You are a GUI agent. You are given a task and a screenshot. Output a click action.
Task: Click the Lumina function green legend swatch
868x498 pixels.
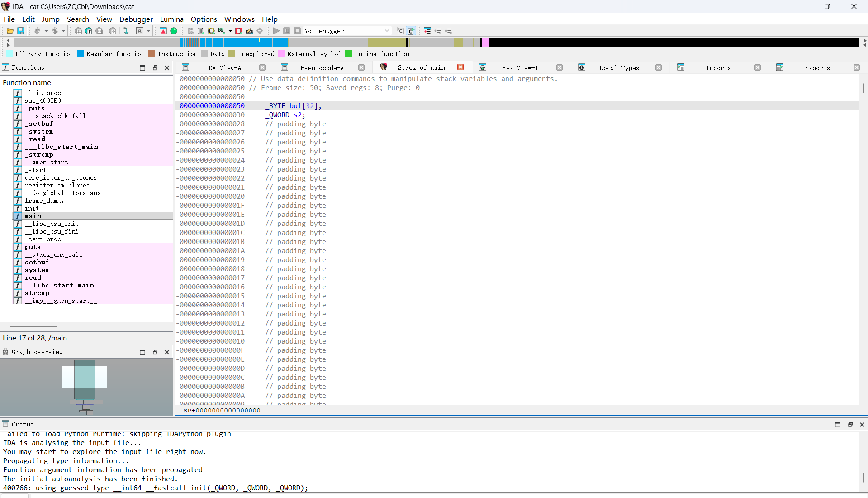(348, 54)
